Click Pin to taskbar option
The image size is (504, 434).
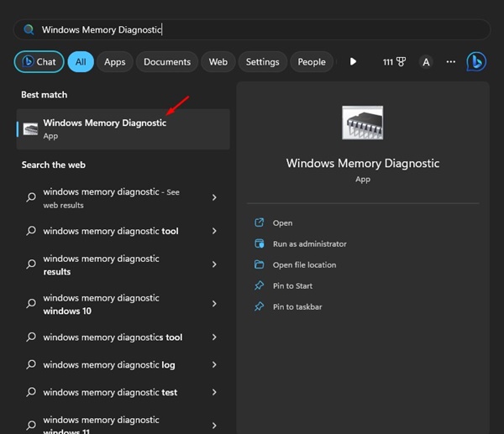coord(297,307)
